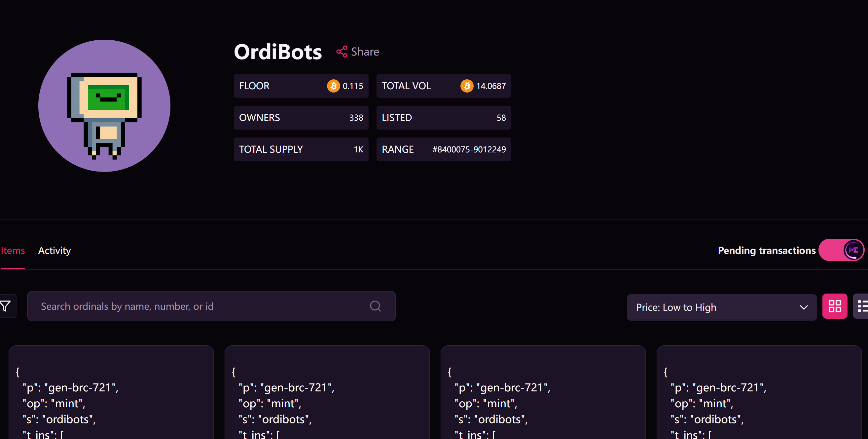Viewport: 868px width, 439px height.
Task: Expand sort options using the chevron arrow
Action: pos(804,307)
